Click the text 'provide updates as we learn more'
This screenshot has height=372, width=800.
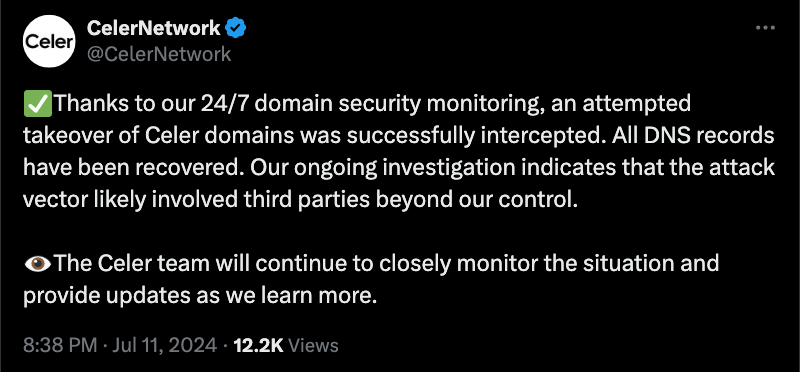pos(200,296)
